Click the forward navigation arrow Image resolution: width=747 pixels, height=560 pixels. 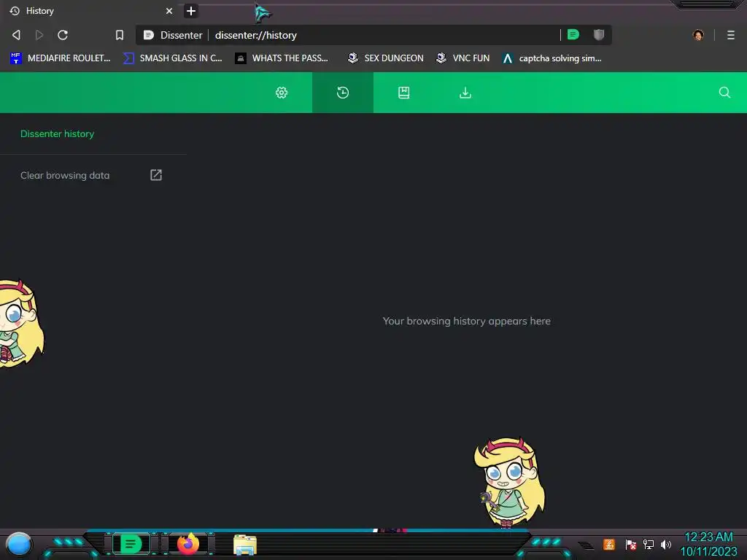[x=39, y=35]
